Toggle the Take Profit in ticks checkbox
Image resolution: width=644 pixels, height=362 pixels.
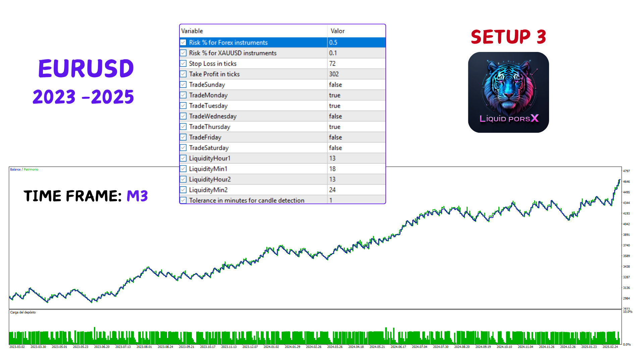(x=183, y=74)
